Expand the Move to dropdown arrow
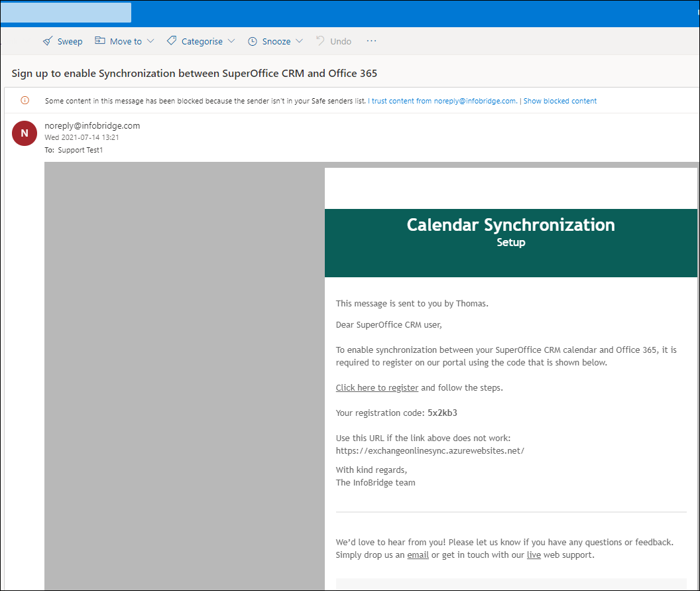The image size is (700, 591). tap(150, 41)
